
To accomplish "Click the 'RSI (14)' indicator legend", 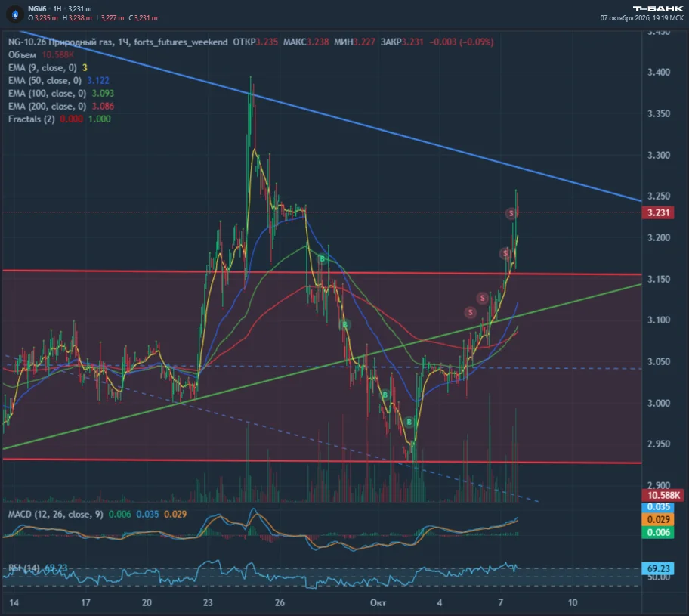I will coord(38,568).
